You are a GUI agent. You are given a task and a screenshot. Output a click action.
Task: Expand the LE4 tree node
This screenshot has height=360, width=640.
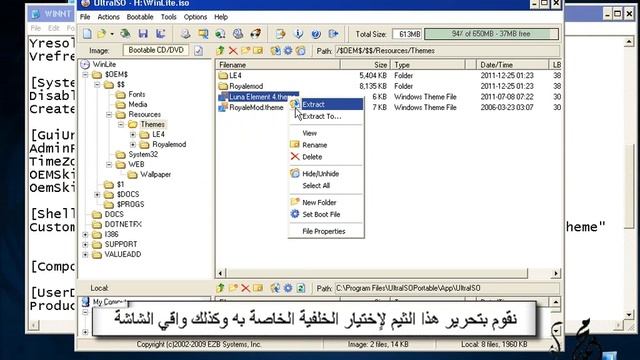pos(133,135)
